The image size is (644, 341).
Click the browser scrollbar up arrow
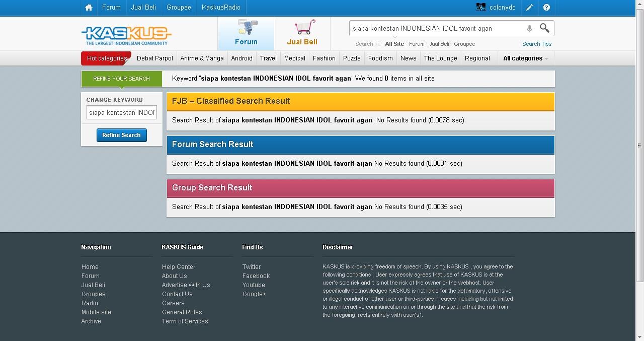[640, 4]
